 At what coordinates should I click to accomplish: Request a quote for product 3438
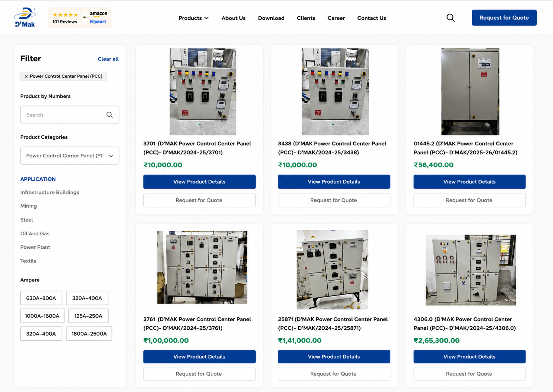334,200
